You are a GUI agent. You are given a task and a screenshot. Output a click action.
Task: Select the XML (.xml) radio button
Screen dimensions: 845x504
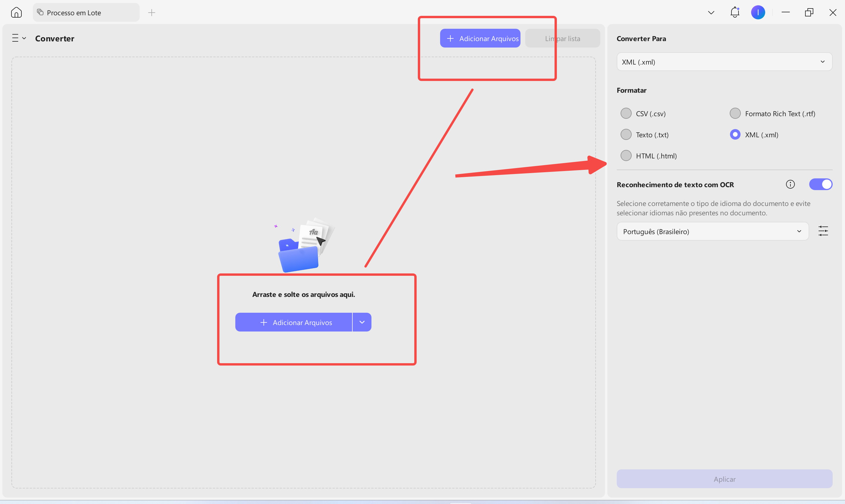click(x=735, y=135)
